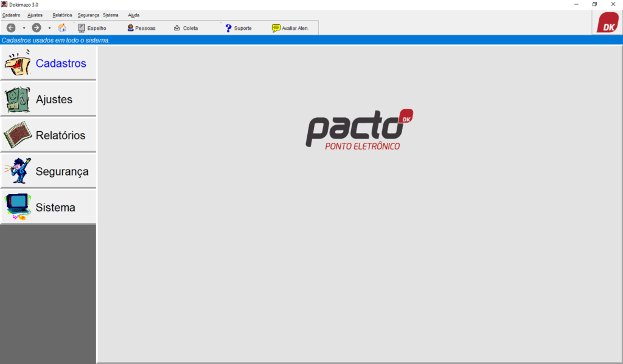Image resolution: width=623 pixels, height=364 pixels.
Task: Open the Relatórios menu in menu bar
Action: [62, 15]
